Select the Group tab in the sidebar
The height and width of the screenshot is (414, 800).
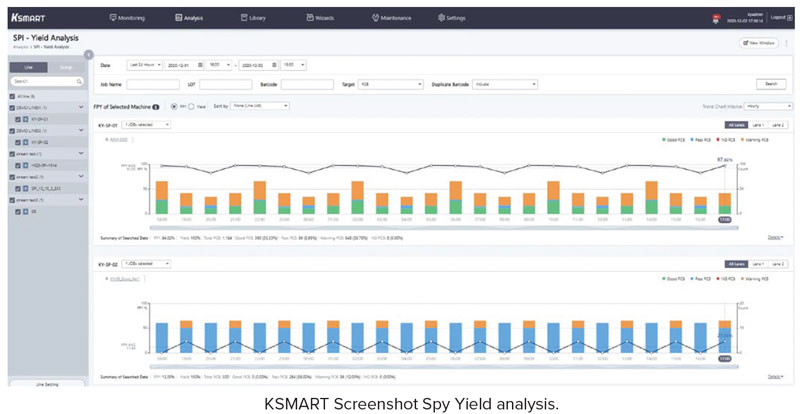pyautogui.click(x=66, y=67)
